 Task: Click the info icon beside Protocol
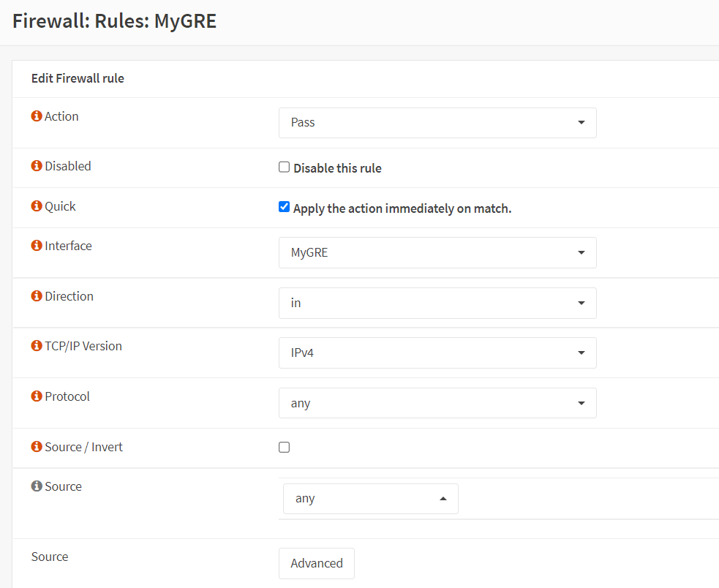(37, 396)
